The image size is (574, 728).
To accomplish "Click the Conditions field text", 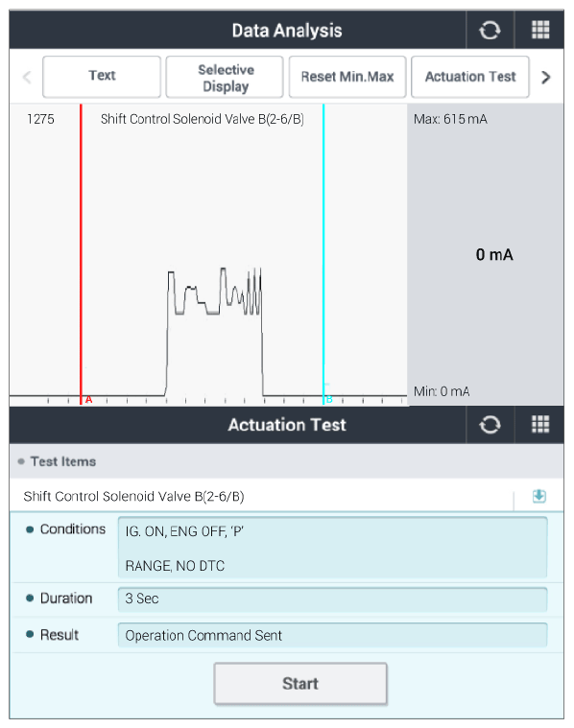I will 332,548.
